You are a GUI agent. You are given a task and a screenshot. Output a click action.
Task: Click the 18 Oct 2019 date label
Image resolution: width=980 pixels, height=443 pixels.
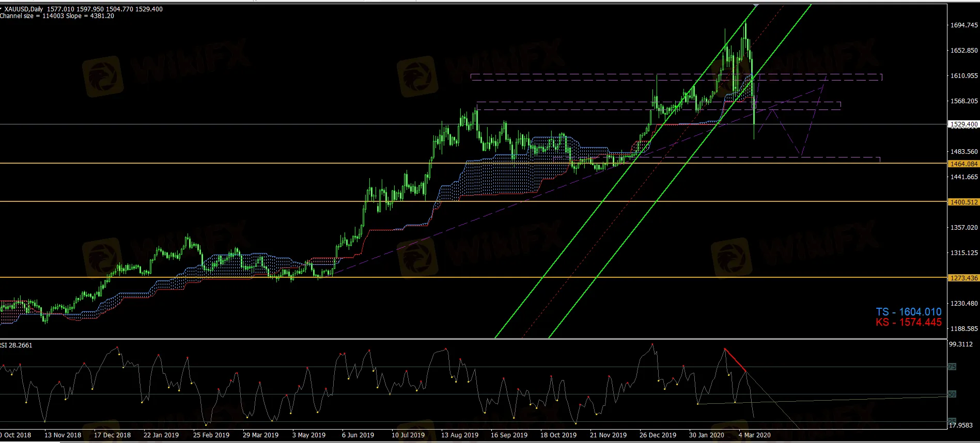pyautogui.click(x=558, y=435)
